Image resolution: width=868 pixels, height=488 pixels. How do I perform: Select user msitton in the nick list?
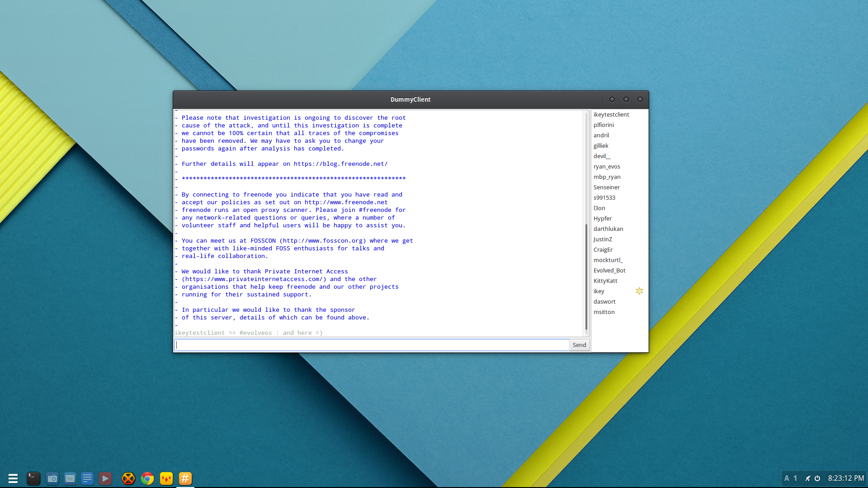coord(604,312)
